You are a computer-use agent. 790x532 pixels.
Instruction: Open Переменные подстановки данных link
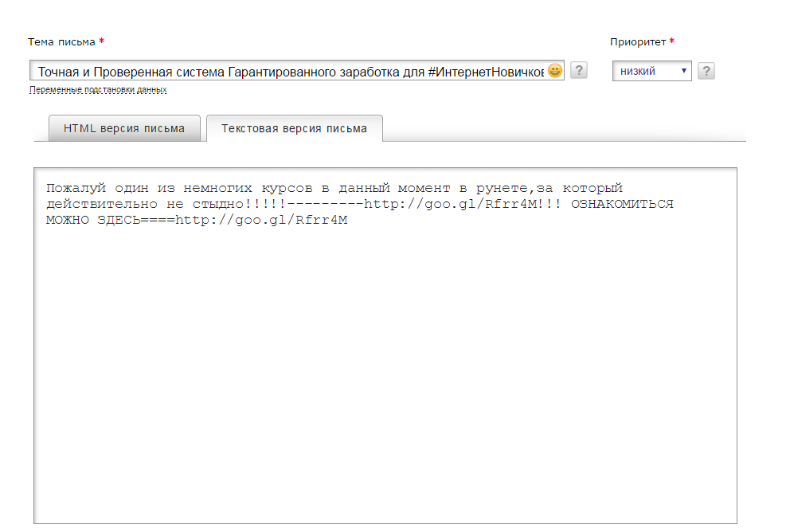[x=98, y=90]
